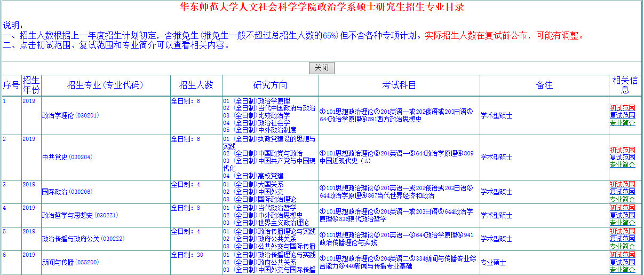The height and width of the screenshot is (275, 644).
Task: Open 复试范围 for 中共党史 row
Action: click(x=622, y=157)
